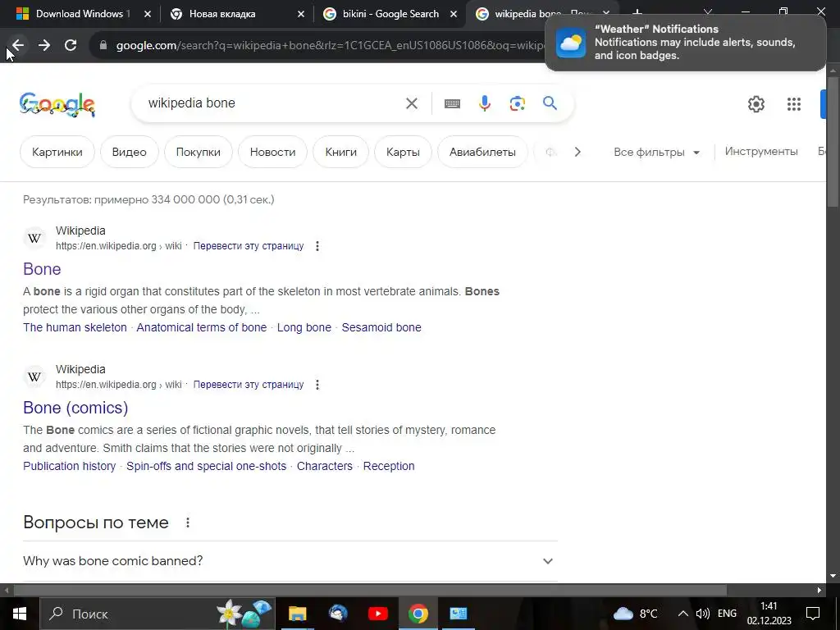This screenshot has width=840, height=630.
Task: Open the on-screen keyboard icon in search box
Action: pos(452,103)
